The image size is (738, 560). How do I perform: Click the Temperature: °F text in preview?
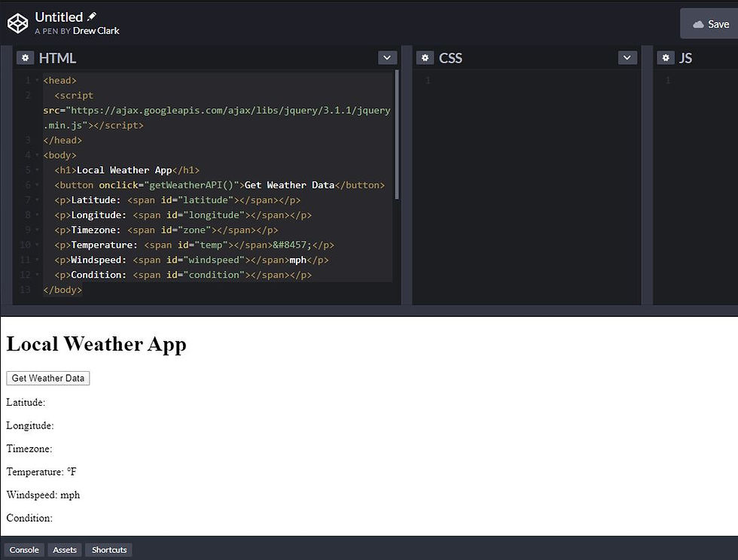41,471
